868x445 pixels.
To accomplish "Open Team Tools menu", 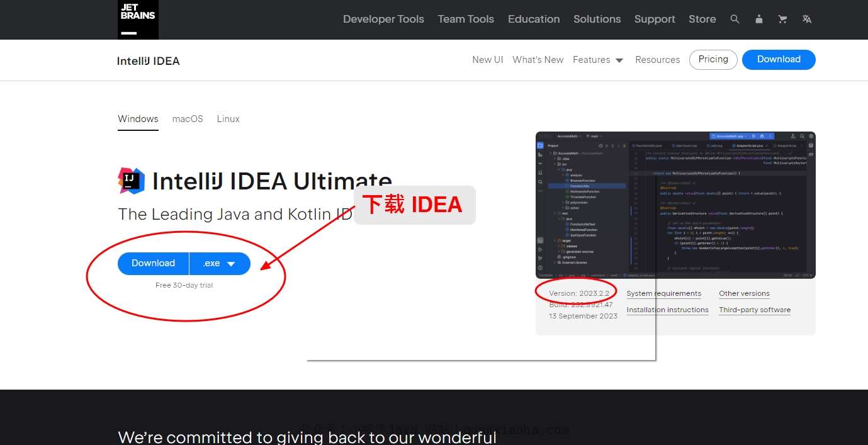I will coord(466,20).
